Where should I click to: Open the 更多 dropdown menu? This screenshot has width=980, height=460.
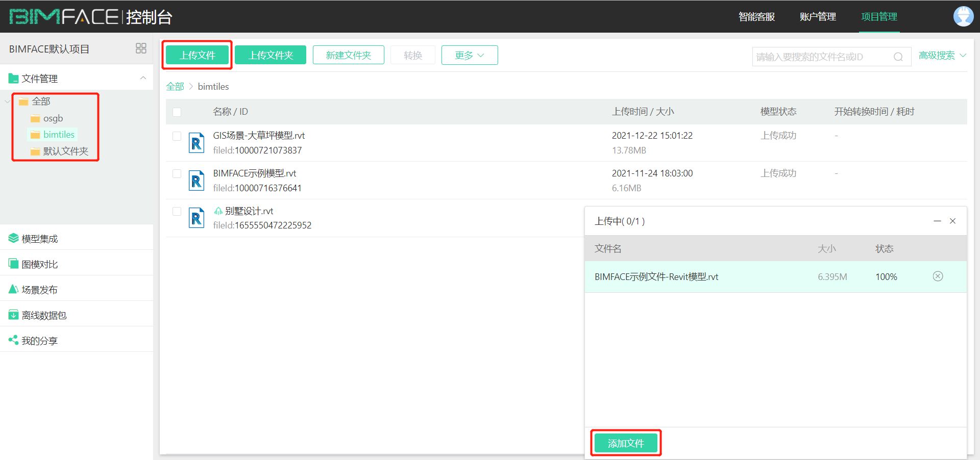click(x=469, y=55)
